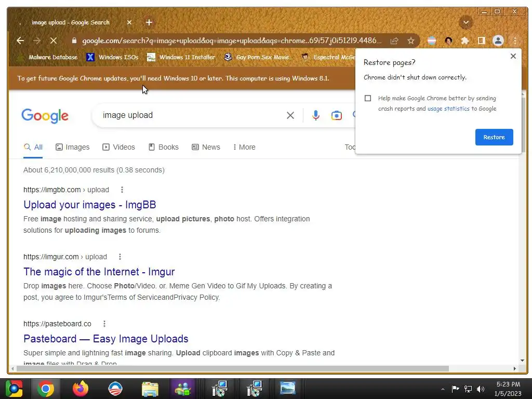Switch to the News tab
This screenshot has width=532, height=399.
click(x=206, y=147)
